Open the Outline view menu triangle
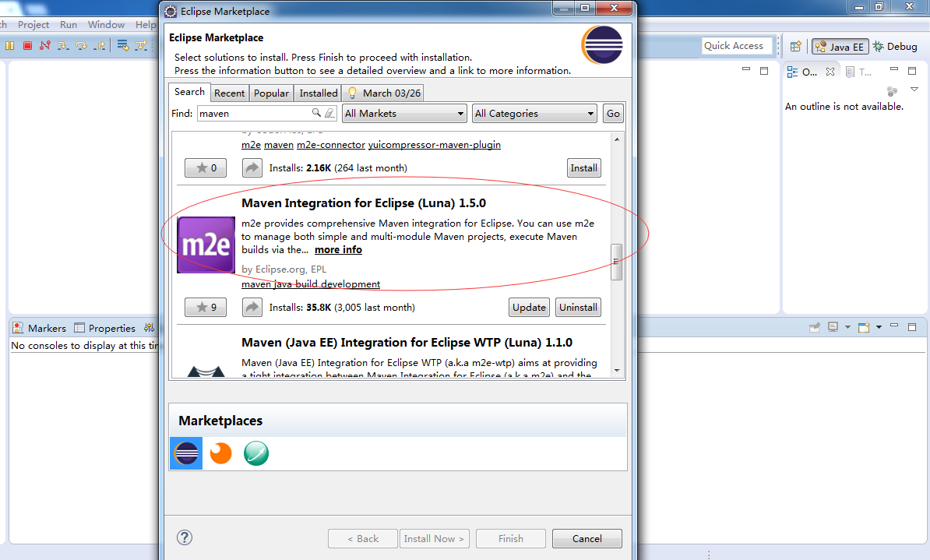Viewport: 930px width, 560px height. coord(914,90)
